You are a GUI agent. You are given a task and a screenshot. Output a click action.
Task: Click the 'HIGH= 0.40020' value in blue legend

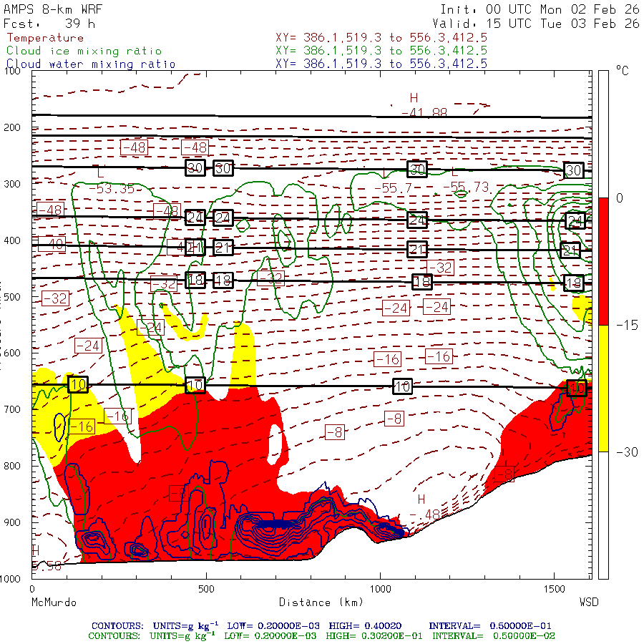(365, 626)
